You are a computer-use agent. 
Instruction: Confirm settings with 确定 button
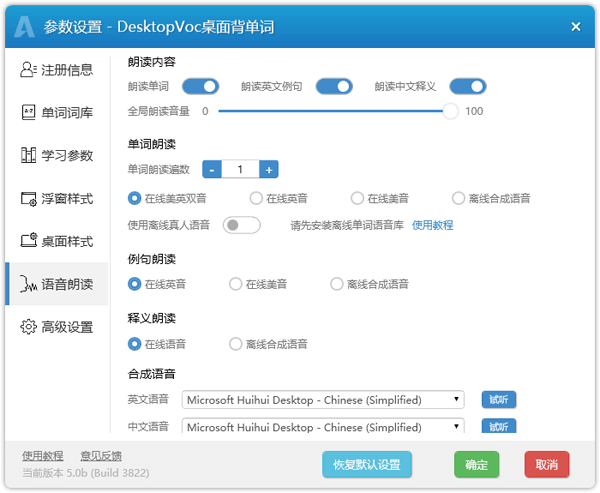tap(476, 465)
